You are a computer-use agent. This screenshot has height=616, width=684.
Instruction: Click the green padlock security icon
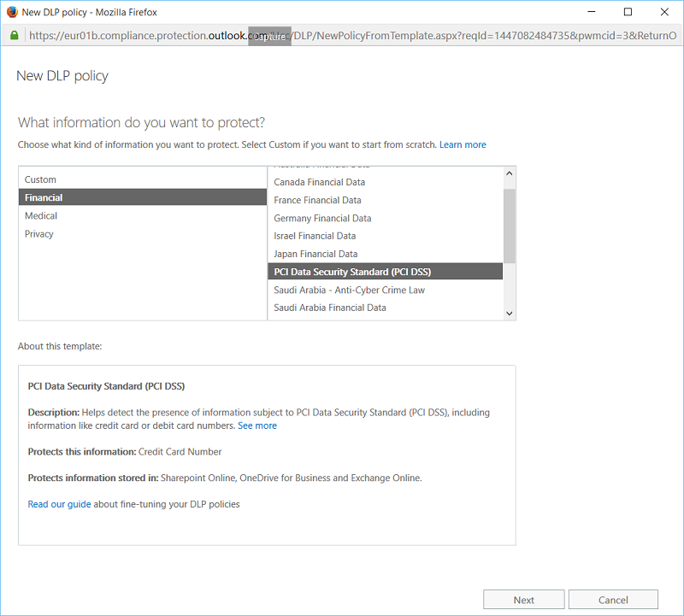point(15,35)
